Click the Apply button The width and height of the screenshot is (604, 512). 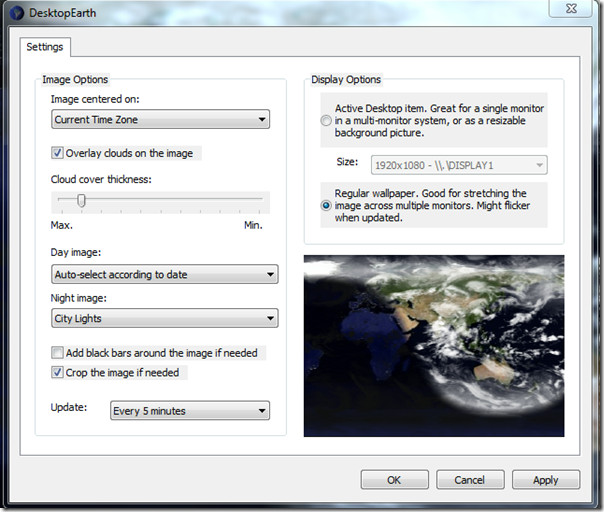coord(545,480)
